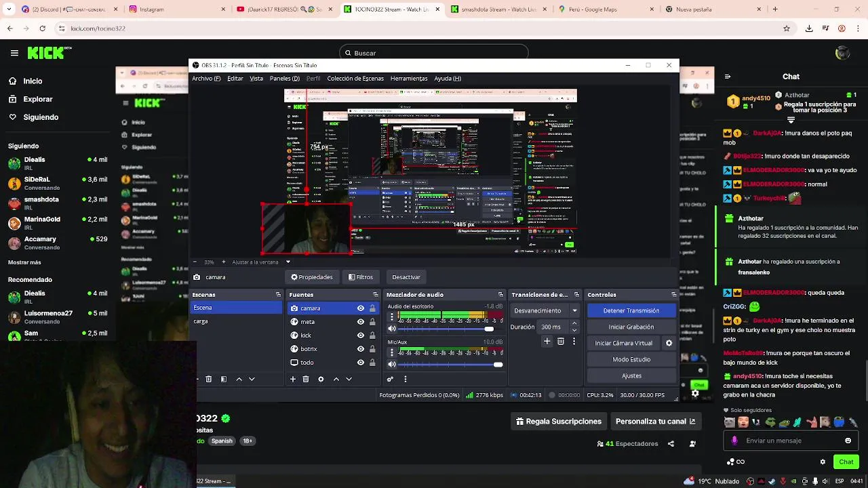This screenshot has height=488, width=868.
Task: Expand Mostrar más in Siguiendo list
Action: (24, 262)
